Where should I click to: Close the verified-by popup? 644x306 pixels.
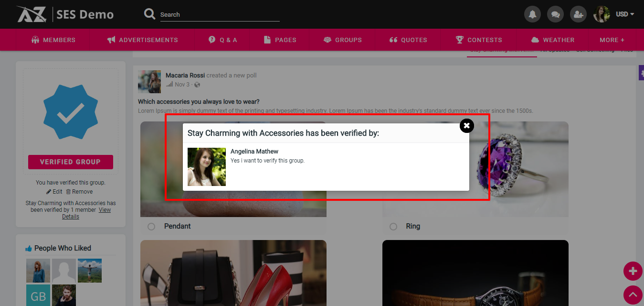point(466,126)
